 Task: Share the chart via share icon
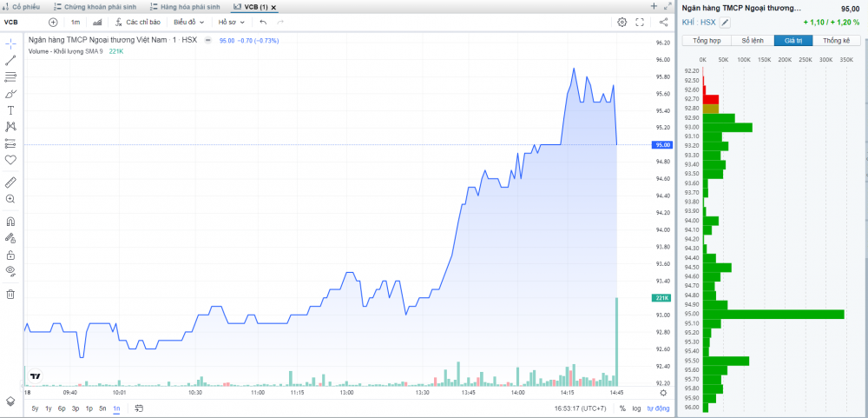tap(663, 23)
